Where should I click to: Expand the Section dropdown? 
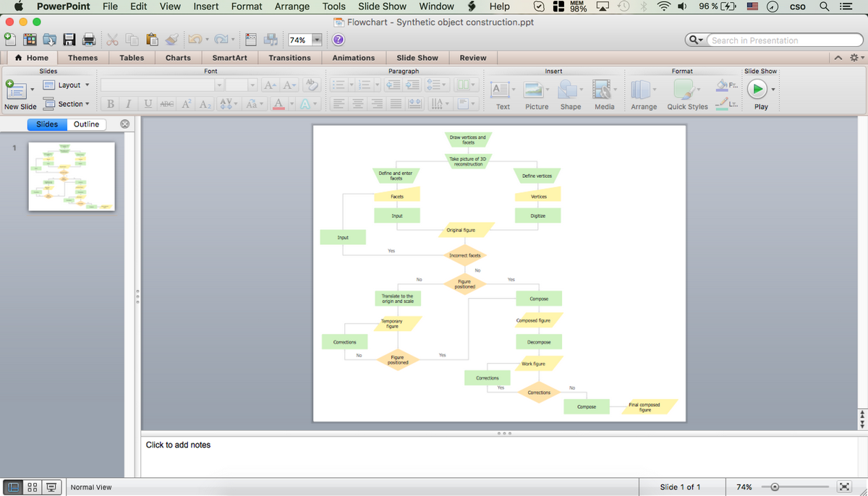pos(88,104)
